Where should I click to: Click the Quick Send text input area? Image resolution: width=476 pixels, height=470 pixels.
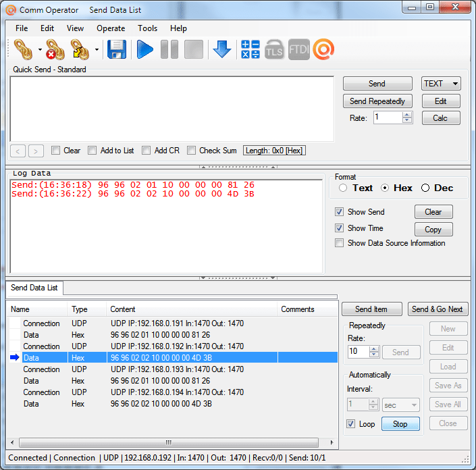pyautogui.click(x=172, y=109)
